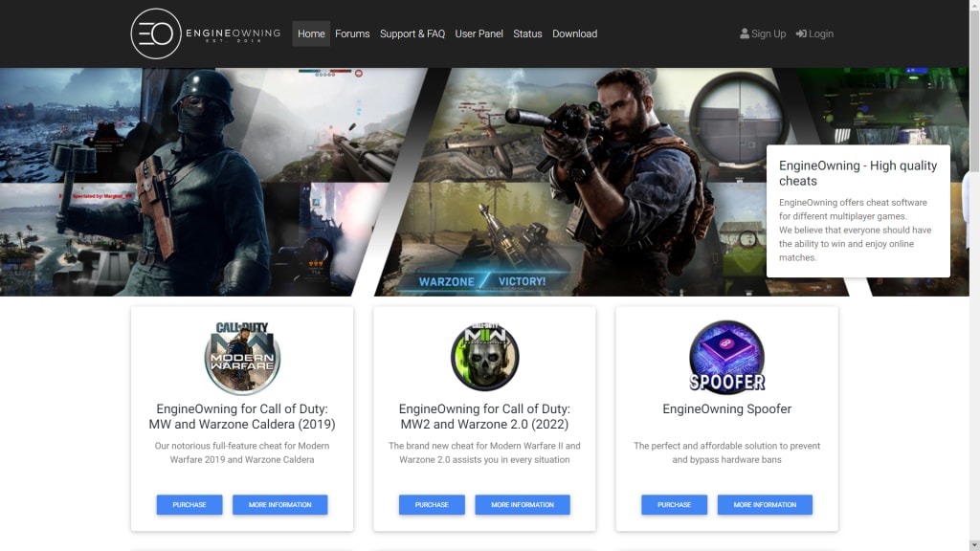Image resolution: width=980 pixels, height=551 pixels.
Task: Click heading 'EngineOwning - High quality cheats'
Action: [x=858, y=173]
